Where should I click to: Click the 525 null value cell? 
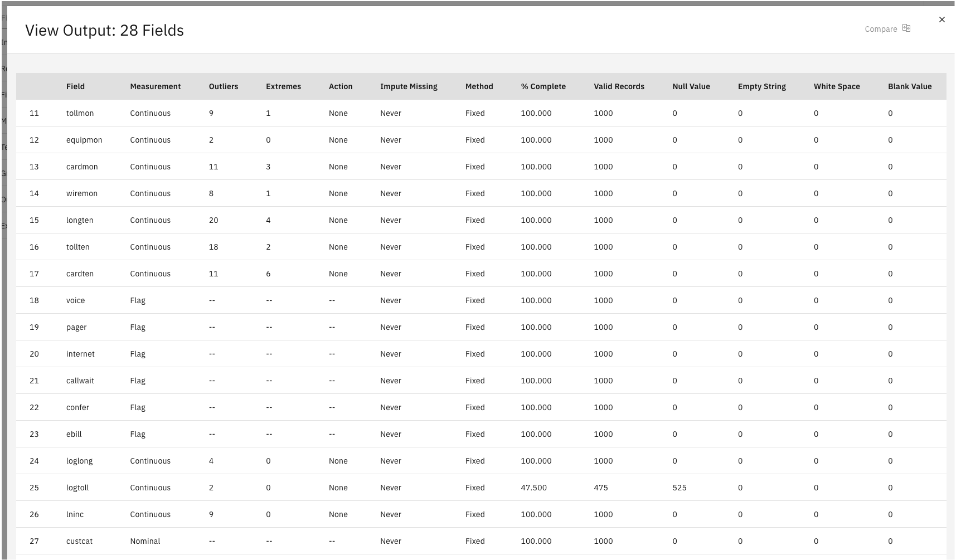pos(680,488)
